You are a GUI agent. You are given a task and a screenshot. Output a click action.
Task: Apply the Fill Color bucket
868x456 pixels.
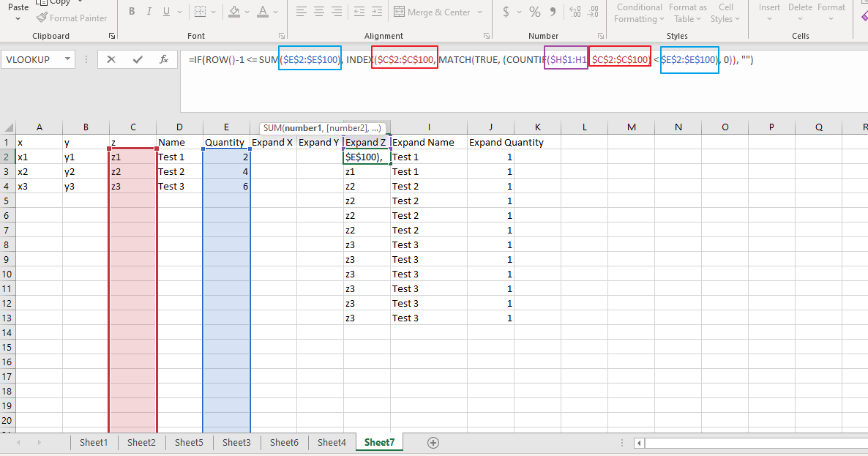click(x=234, y=12)
